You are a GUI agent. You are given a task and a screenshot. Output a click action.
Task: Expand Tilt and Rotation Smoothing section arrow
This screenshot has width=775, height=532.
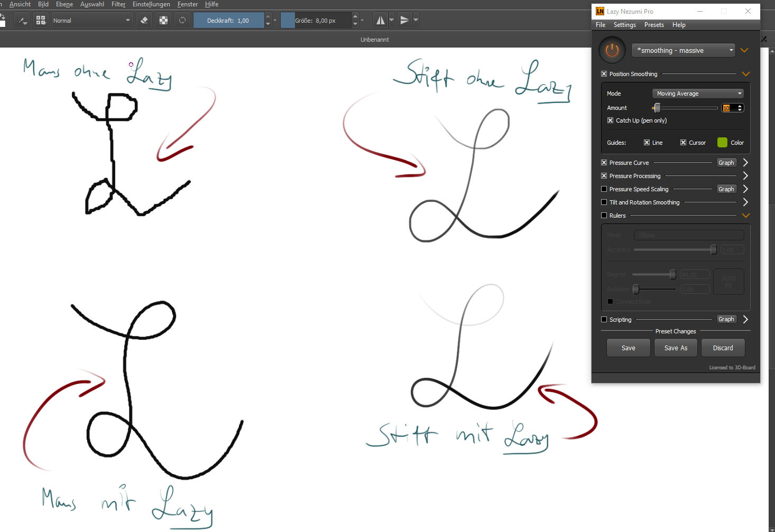(745, 202)
